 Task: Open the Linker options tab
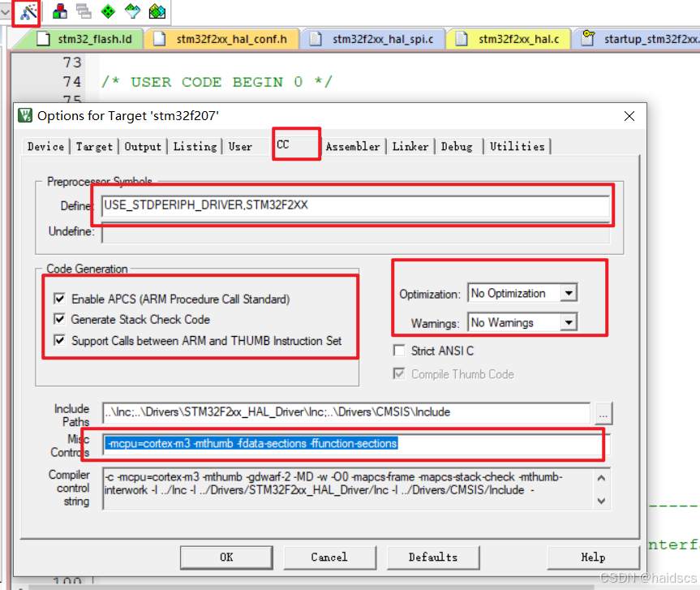[410, 147]
